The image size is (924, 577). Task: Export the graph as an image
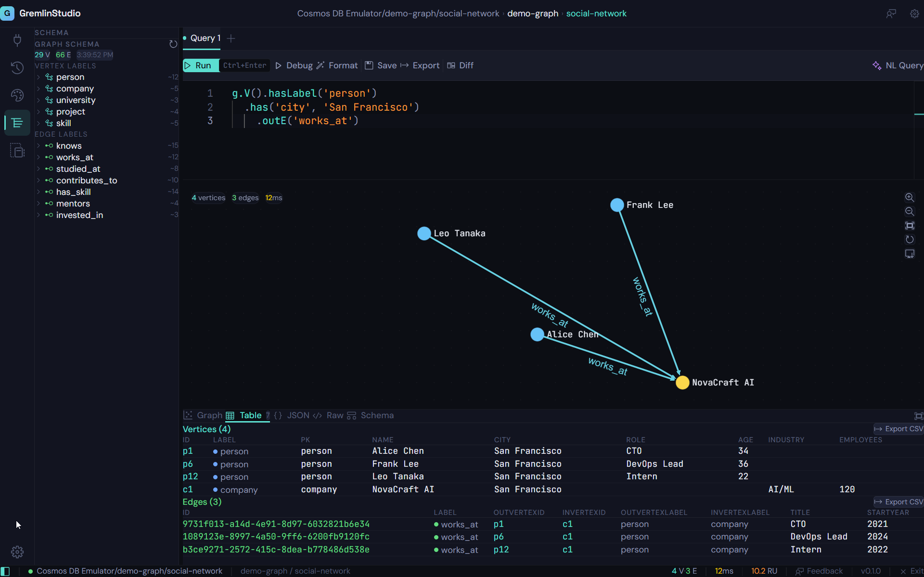910,254
